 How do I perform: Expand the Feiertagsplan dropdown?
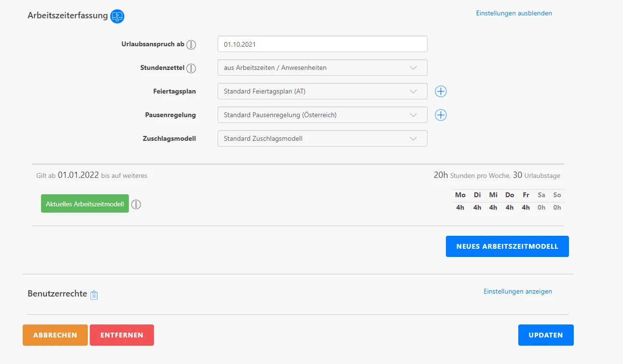coord(322,91)
